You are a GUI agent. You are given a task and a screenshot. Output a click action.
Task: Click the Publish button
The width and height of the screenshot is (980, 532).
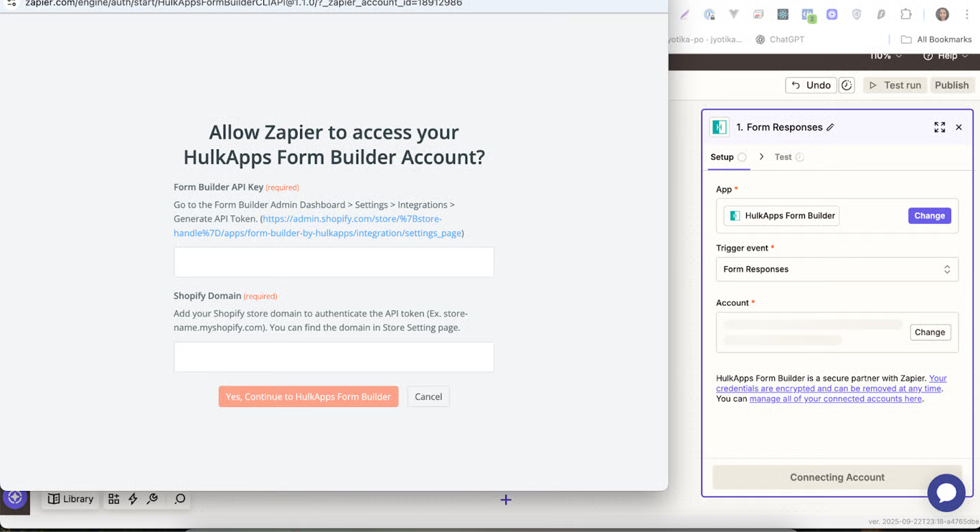pos(952,85)
